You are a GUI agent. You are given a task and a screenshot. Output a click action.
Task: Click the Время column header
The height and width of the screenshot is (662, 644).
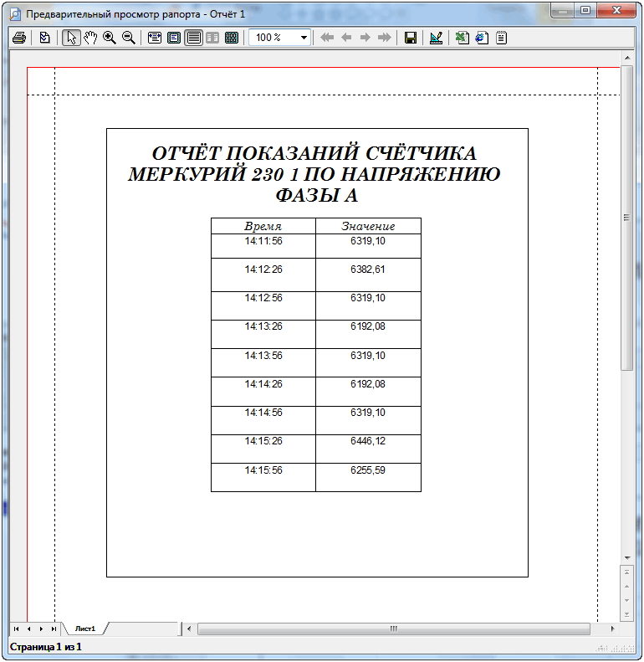pyautogui.click(x=263, y=226)
